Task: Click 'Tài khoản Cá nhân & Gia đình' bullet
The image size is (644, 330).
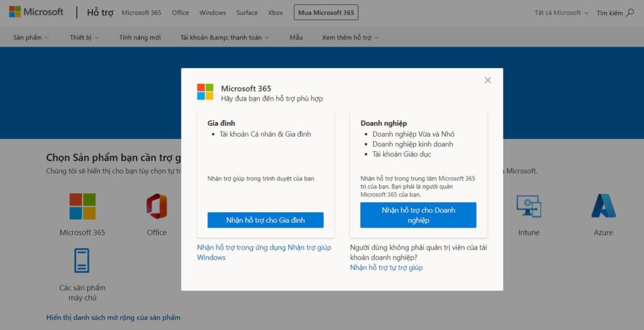Action: click(265, 134)
